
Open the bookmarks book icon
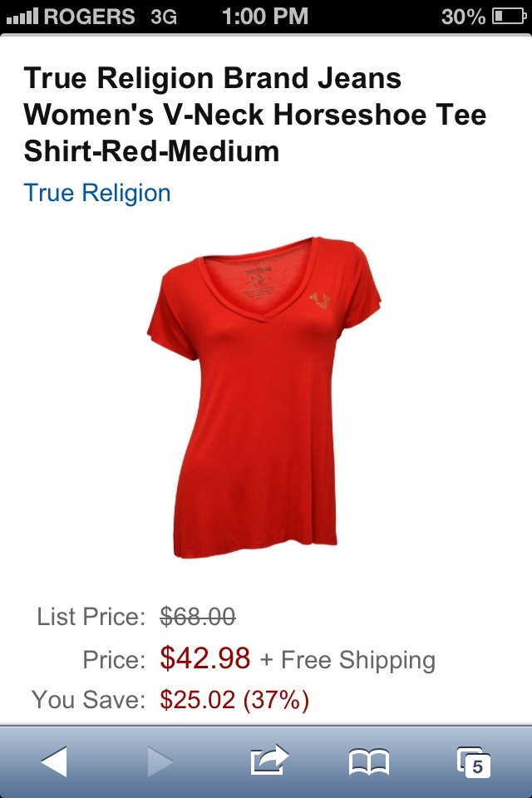369,762
